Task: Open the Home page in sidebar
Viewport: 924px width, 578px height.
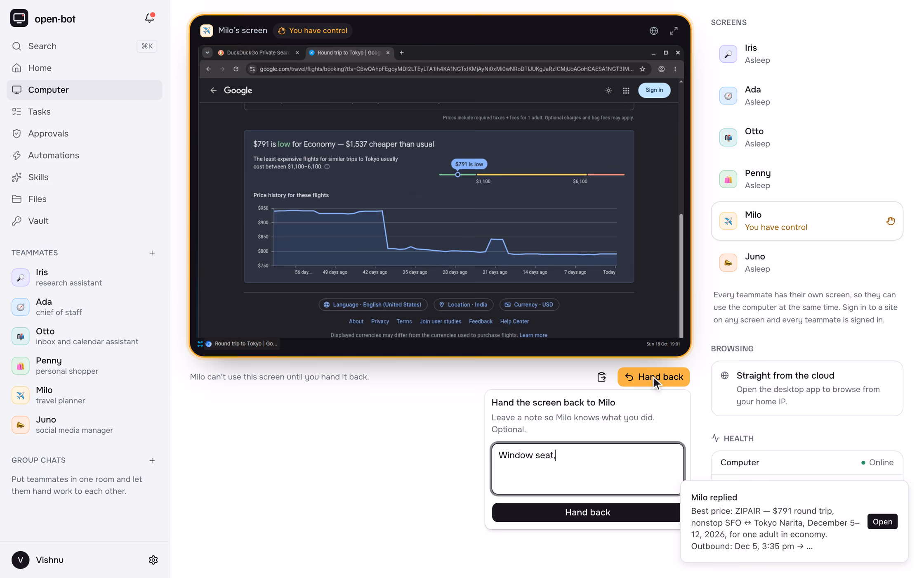Action: click(x=84, y=68)
